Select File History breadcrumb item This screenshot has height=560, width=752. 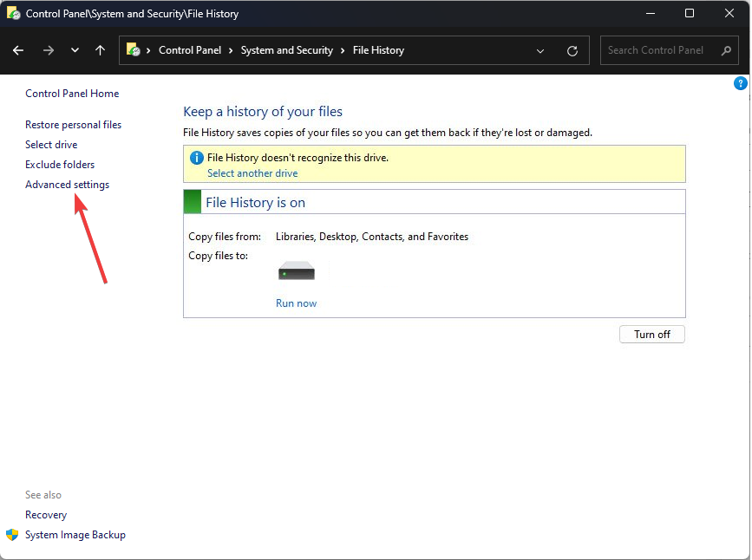point(378,50)
